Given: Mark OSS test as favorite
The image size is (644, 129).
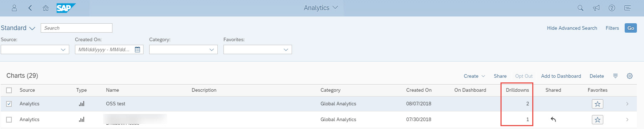Looking at the screenshot, I should (x=598, y=104).
